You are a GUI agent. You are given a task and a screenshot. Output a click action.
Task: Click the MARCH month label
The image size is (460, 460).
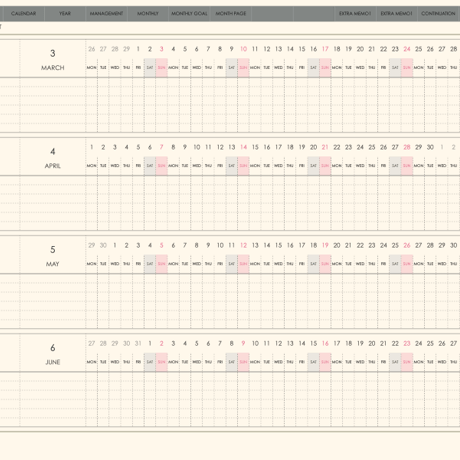coord(53,68)
